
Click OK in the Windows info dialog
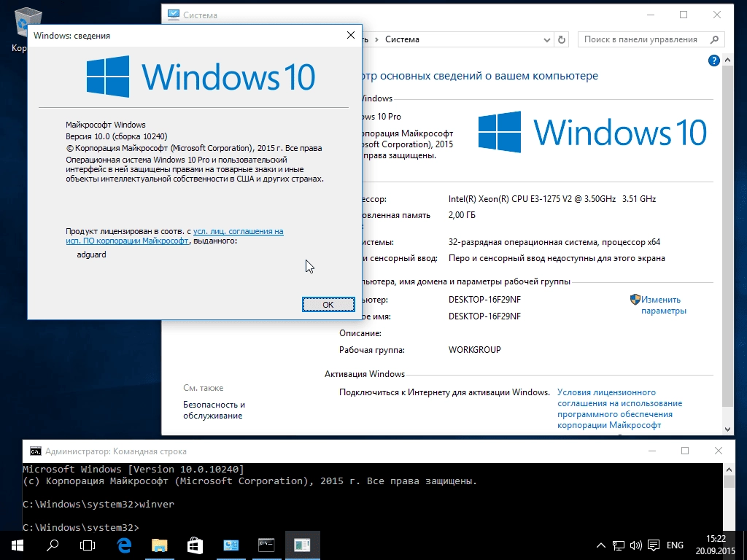point(328,304)
